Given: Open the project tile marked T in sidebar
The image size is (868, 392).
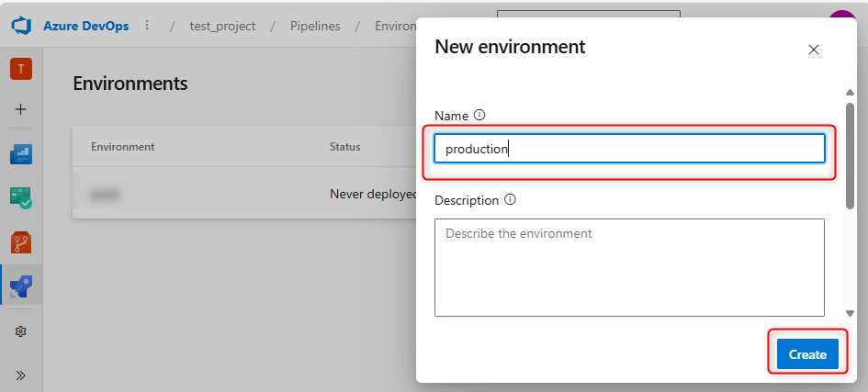Looking at the screenshot, I should (x=21, y=69).
